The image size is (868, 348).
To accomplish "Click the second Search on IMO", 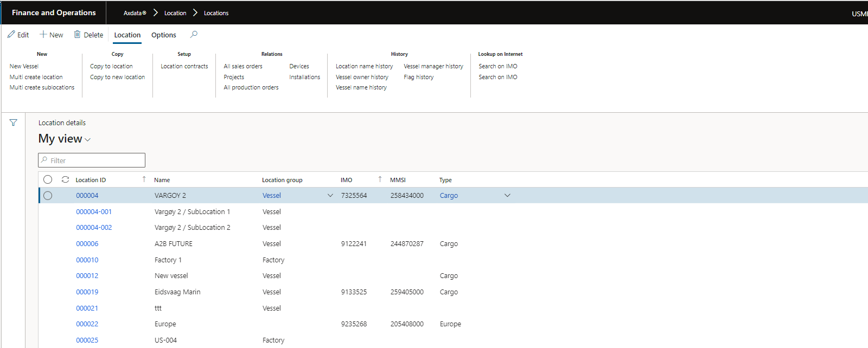I will 498,77.
